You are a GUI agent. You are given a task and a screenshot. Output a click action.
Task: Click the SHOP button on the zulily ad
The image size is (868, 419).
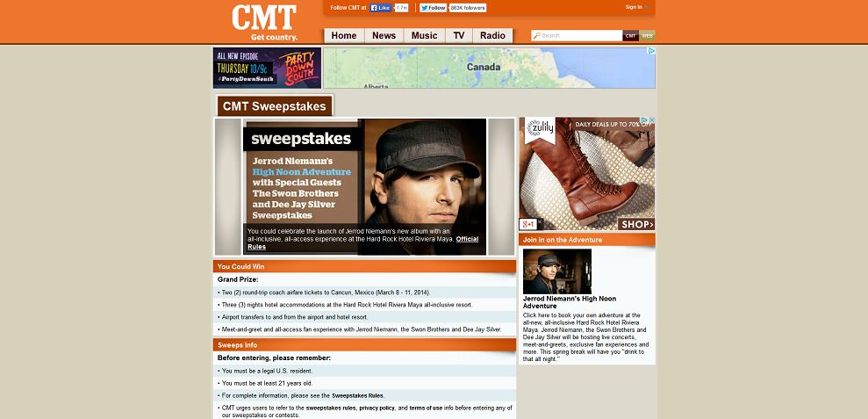click(x=636, y=225)
